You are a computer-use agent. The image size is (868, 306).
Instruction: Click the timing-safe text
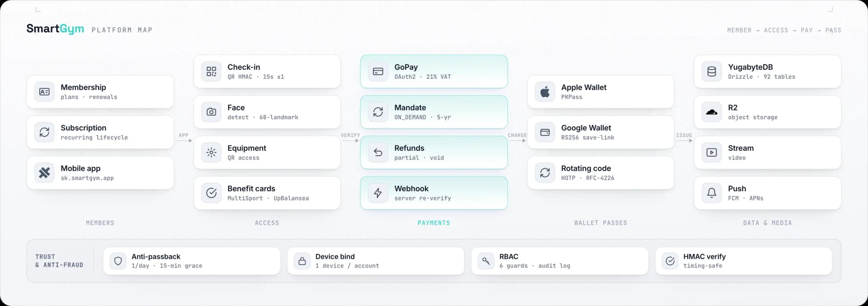click(703, 266)
